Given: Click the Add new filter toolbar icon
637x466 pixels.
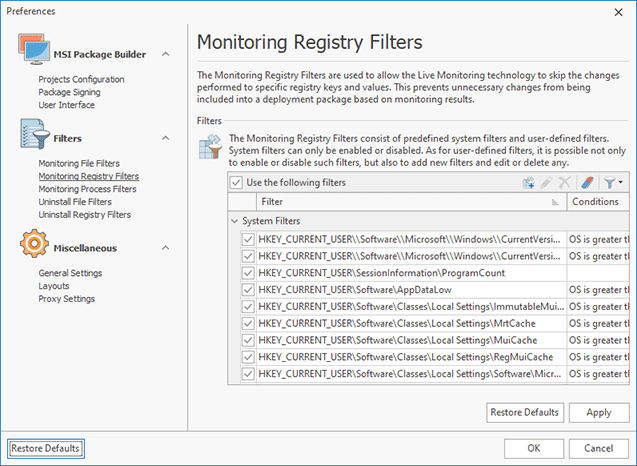Looking at the screenshot, I should click(528, 183).
